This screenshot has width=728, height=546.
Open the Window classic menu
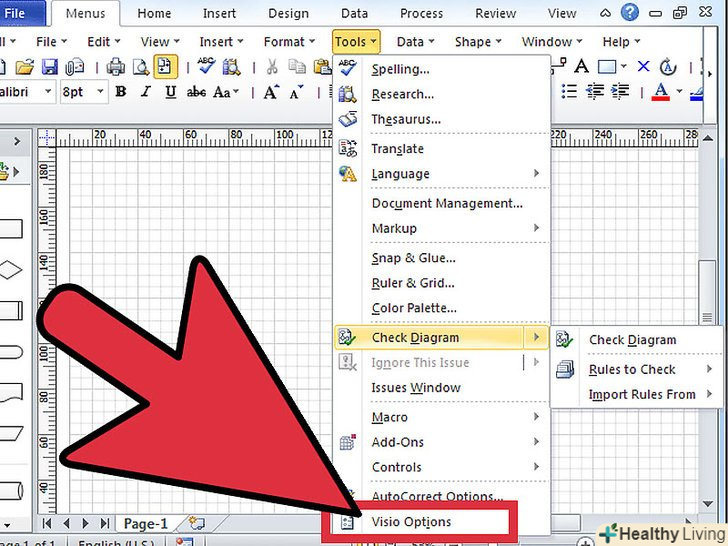click(552, 42)
